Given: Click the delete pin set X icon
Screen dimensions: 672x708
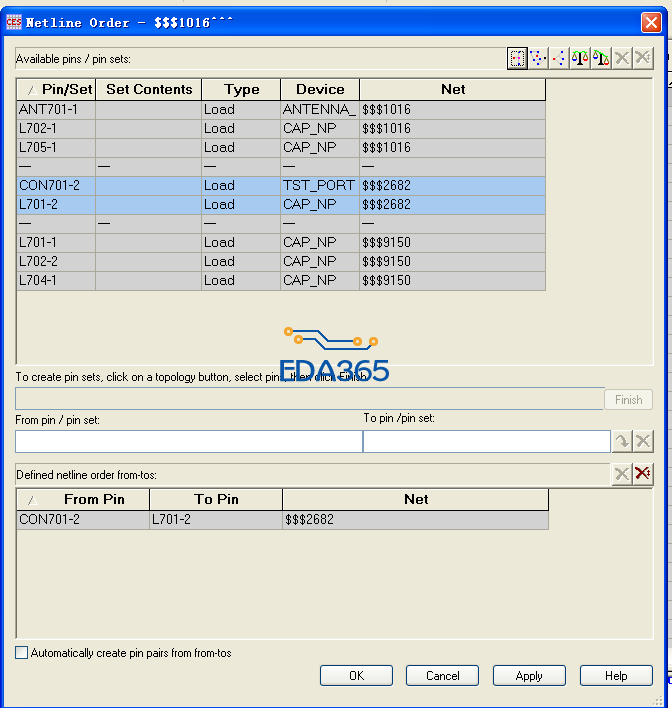Looking at the screenshot, I should pos(622,59).
